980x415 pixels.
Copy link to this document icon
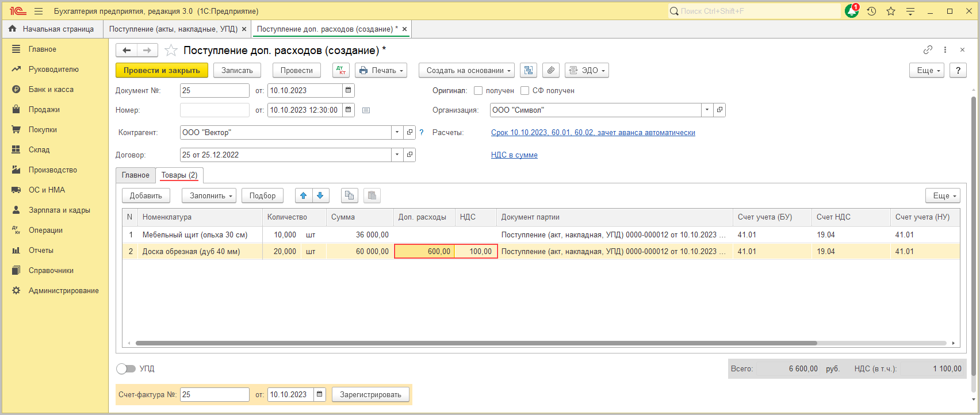[928, 50]
